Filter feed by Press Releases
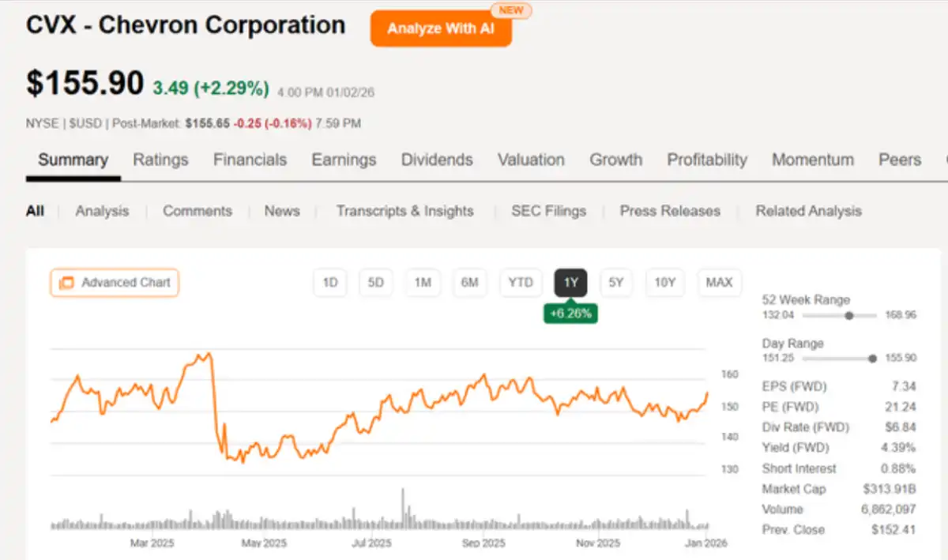The image size is (948, 560). [x=670, y=211]
